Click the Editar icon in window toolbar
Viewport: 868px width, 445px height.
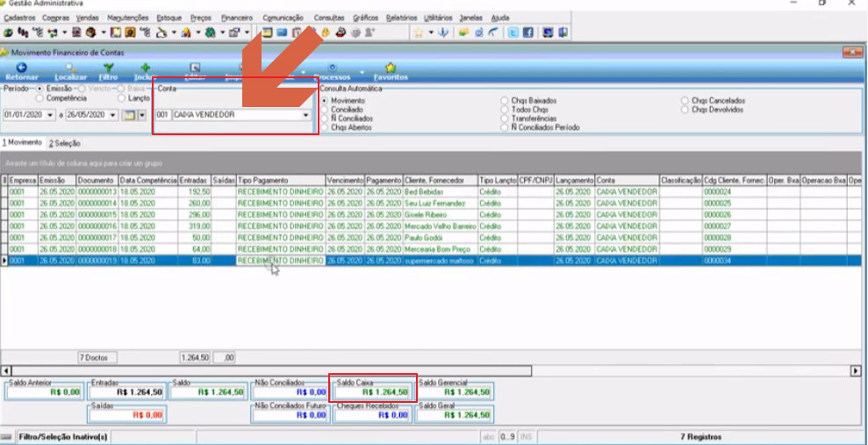point(194,68)
